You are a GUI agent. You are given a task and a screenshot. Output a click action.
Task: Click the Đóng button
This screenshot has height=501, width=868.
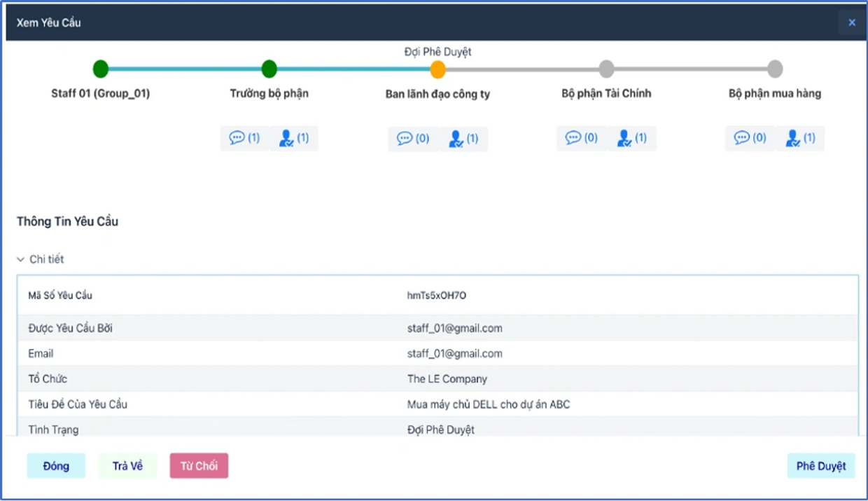tap(56, 466)
